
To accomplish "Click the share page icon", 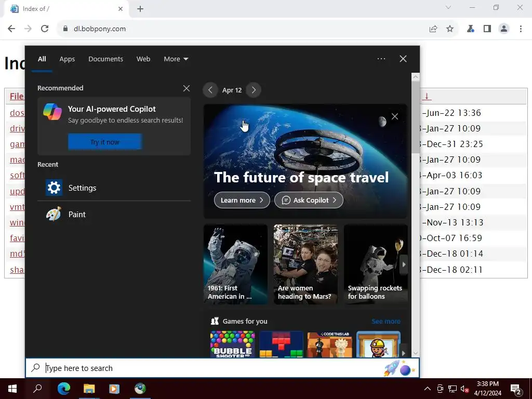I will click(x=433, y=29).
